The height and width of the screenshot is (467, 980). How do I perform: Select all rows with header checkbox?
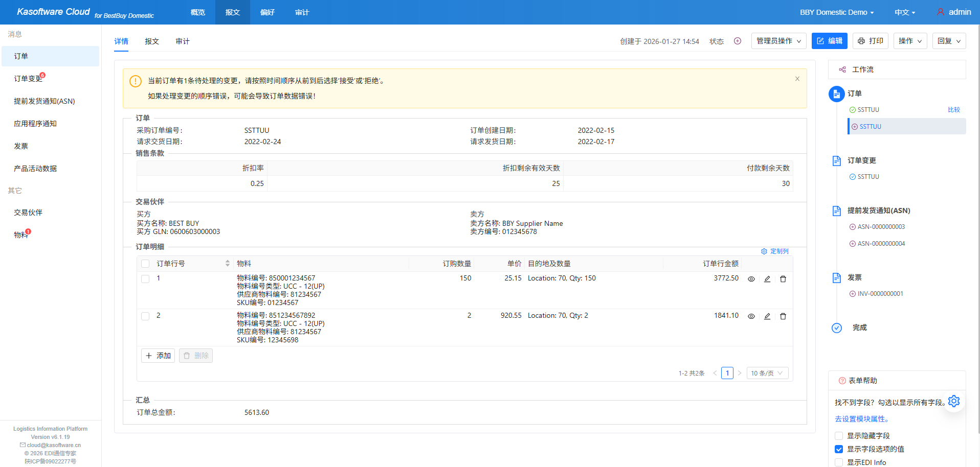[x=145, y=263]
